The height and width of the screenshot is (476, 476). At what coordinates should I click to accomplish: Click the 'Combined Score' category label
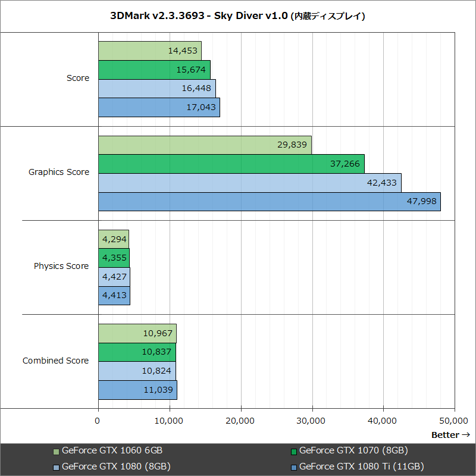point(55,361)
